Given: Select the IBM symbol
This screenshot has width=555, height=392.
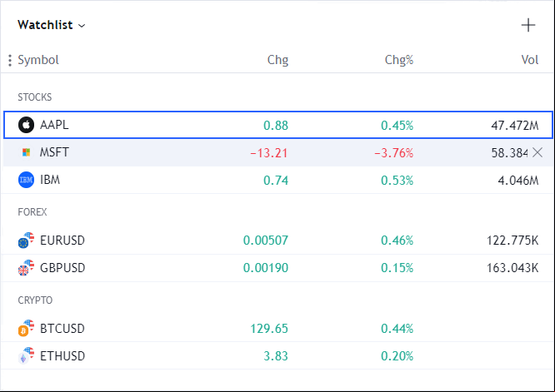Looking at the screenshot, I should (50, 180).
